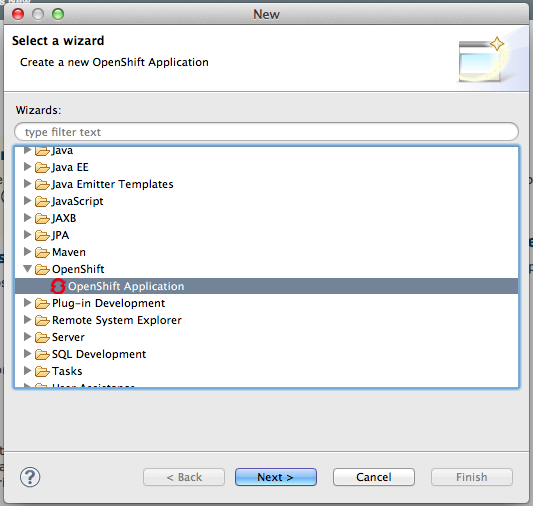Expand the JavaScript category

pos(27,200)
